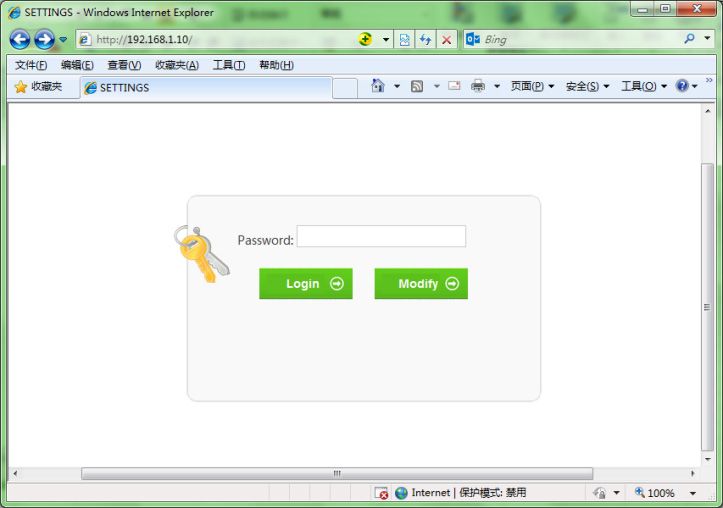Screen dimensions: 723x508
Task: Click the address bar showing 192.168.1.10
Action: coord(216,40)
